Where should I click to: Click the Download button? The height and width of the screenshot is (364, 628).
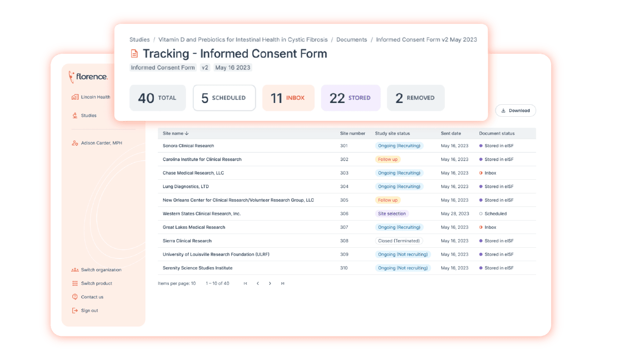point(515,110)
